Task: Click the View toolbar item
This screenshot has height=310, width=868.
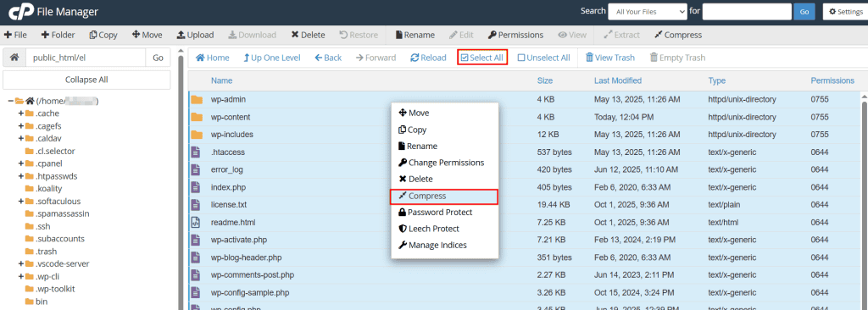Action: pos(572,35)
